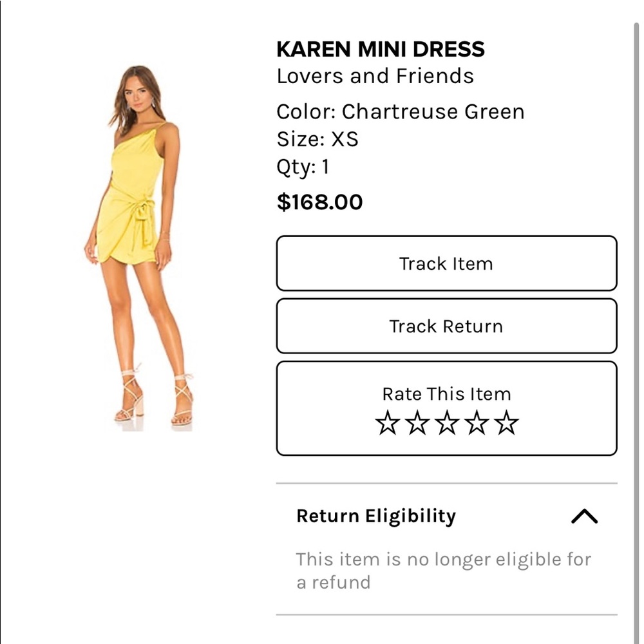
Task: Click the Chartreuse Green color label
Action: [400, 111]
